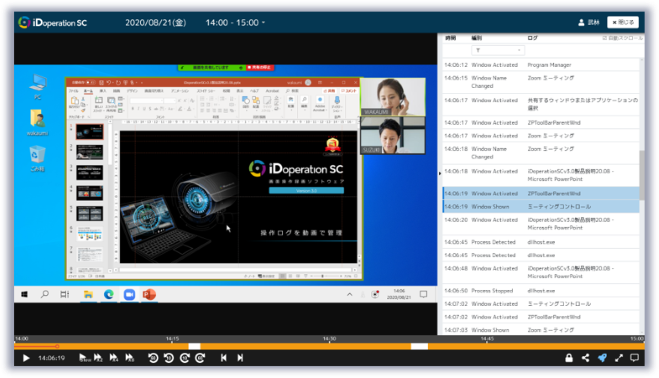Image resolution: width=659 pixels, height=378 pixels.
Task: Click the 14:30 mark on the timeline
Action: click(330, 339)
